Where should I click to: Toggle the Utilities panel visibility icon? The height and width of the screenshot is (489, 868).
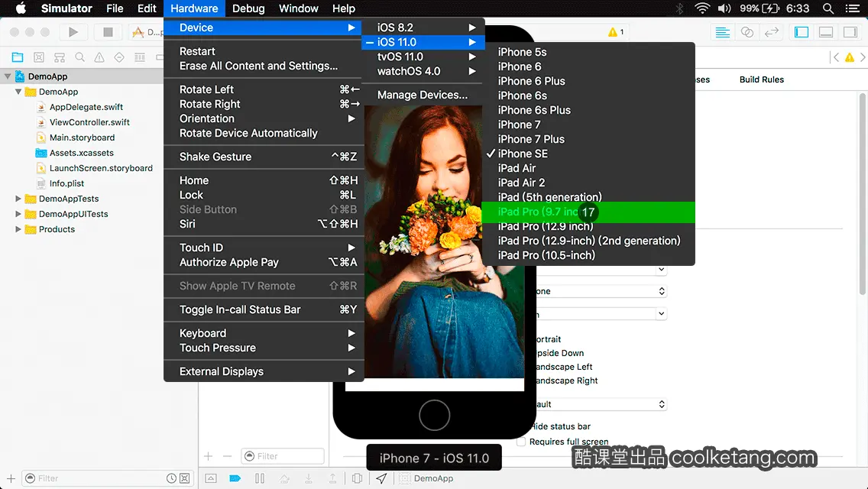[850, 32]
